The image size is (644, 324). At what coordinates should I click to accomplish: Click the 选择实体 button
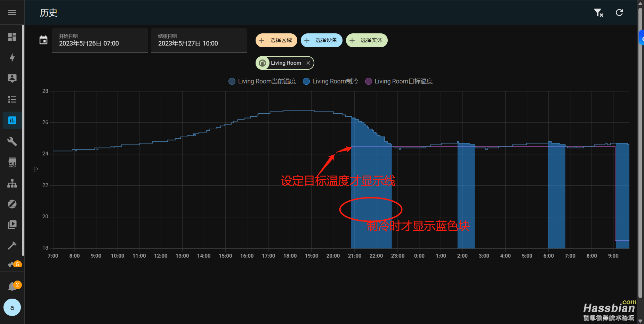tap(367, 40)
